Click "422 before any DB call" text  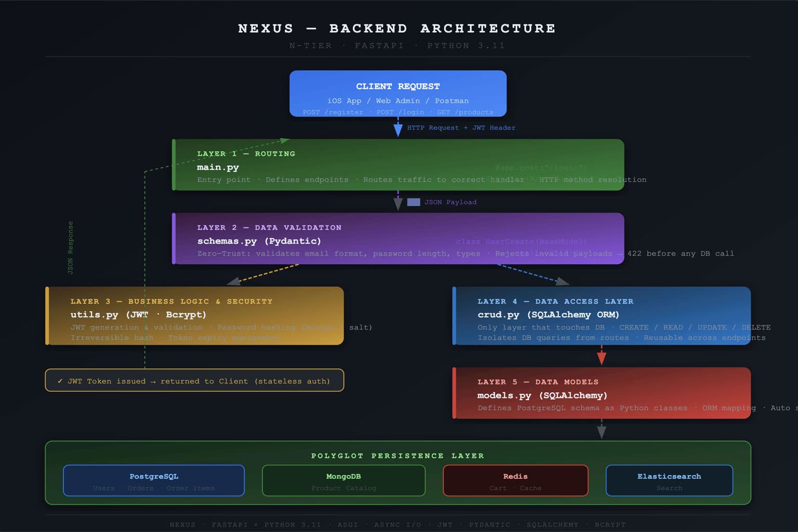tap(681, 254)
